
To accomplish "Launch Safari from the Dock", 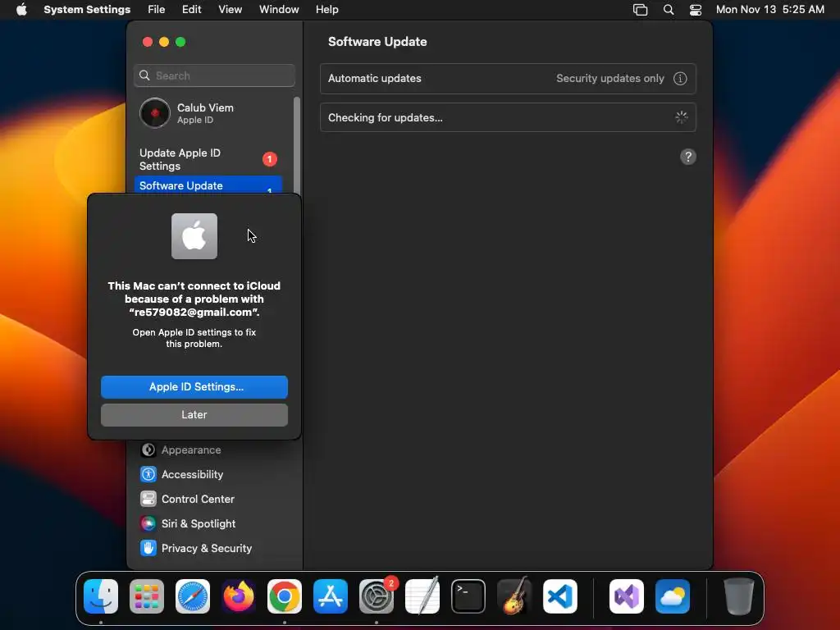I will (x=193, y=596).
